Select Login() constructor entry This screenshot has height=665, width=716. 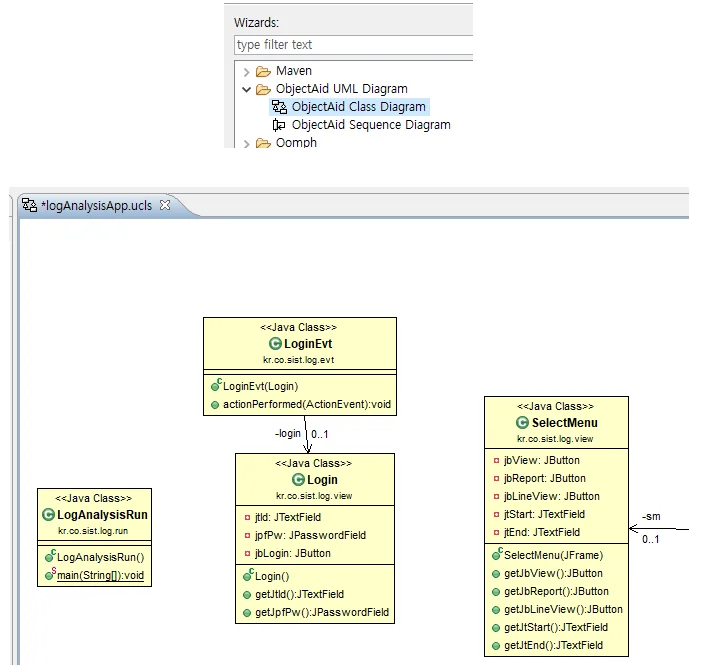pos(272,576)
